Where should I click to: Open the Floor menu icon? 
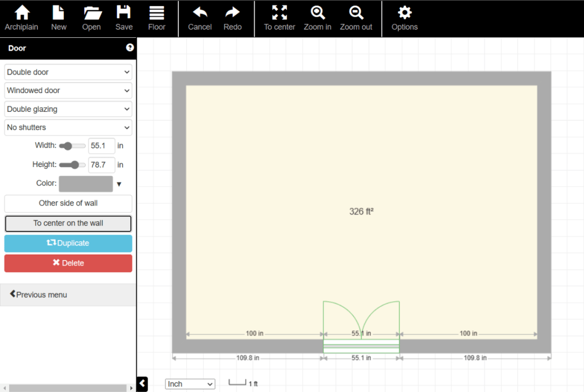157,13
